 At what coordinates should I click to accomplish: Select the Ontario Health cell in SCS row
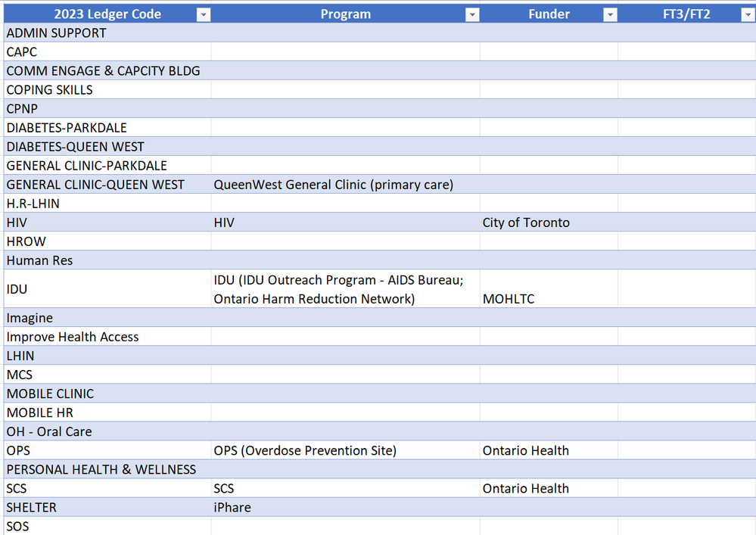(x=549, y=488)
